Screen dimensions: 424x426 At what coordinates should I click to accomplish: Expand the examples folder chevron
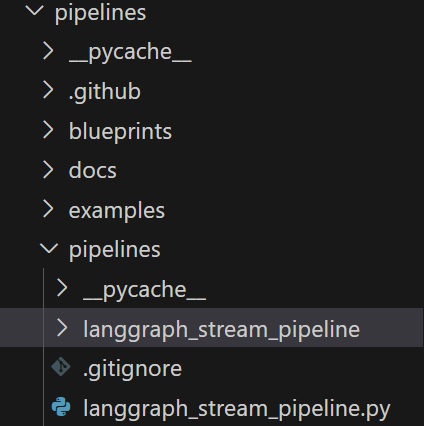click(x=49, y=209)
